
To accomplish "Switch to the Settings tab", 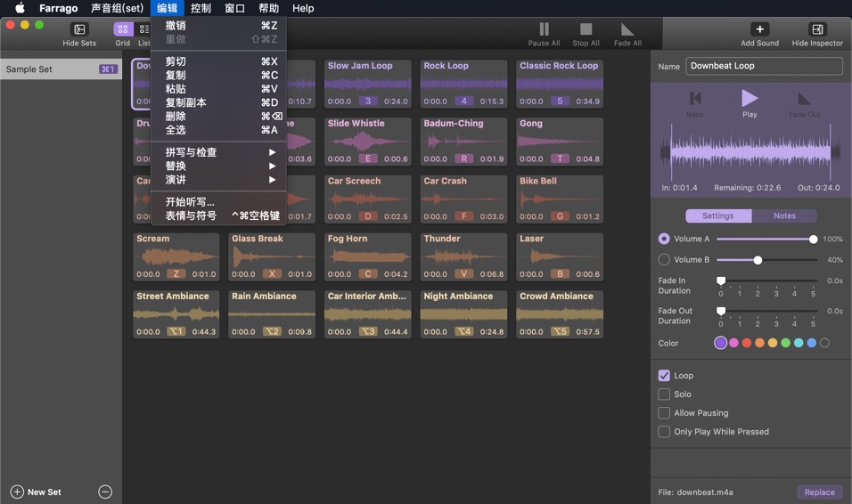I will (x=718, y=215).
